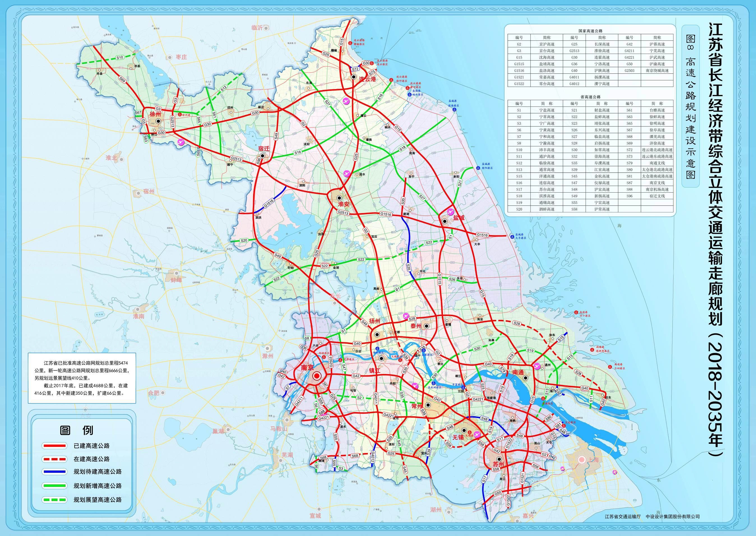Viewport: 756px width, 536px height.
Task: Click the Lianyungang (连云港) city marker dot
Action: pos(353,77)
